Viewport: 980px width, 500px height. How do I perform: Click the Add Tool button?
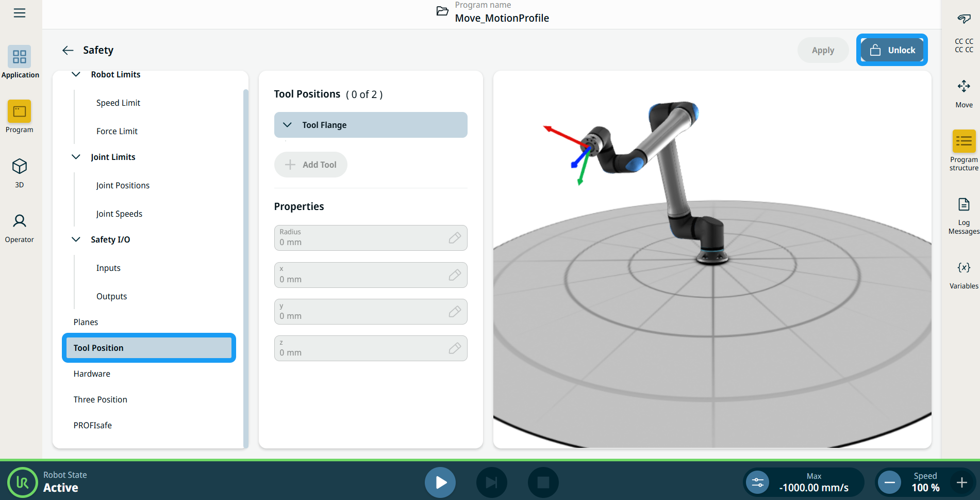[311, 165]
